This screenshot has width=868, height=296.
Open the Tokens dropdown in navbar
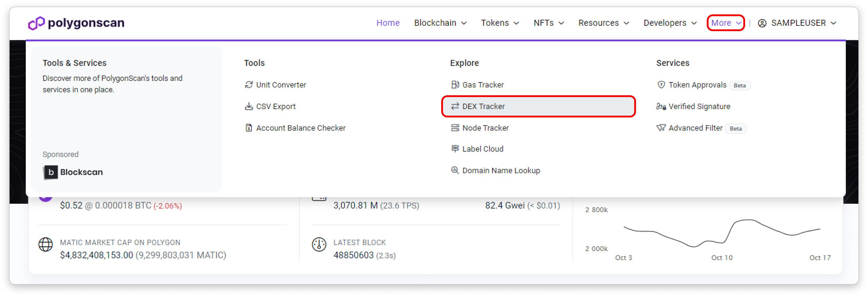coord(500,23)
